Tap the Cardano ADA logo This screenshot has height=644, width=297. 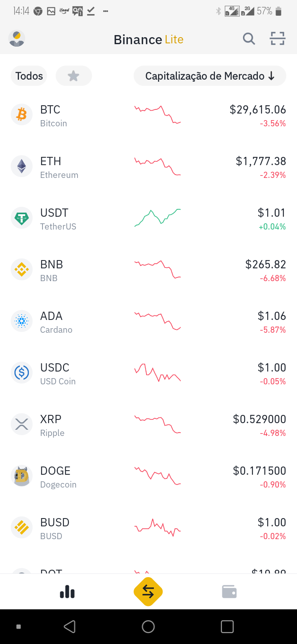[21, 321]
